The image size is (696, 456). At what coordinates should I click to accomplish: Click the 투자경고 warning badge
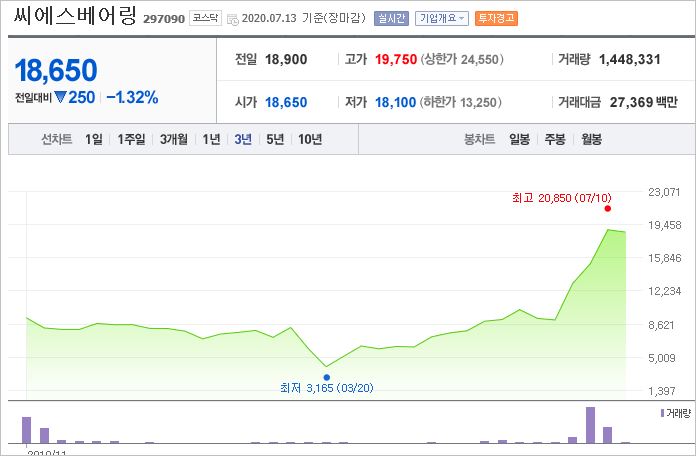coord(496,18)
